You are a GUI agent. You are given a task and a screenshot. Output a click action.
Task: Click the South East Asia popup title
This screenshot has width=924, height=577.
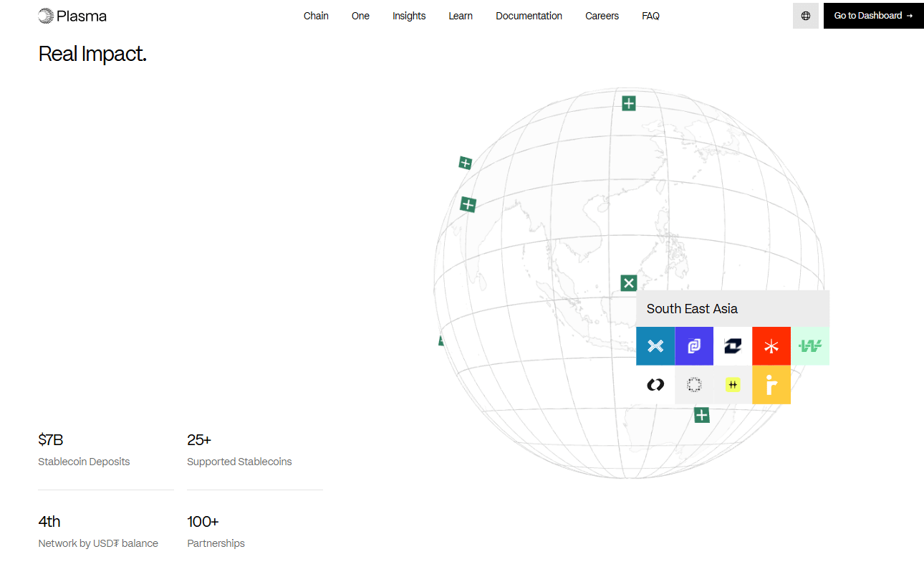pos(692,309)
